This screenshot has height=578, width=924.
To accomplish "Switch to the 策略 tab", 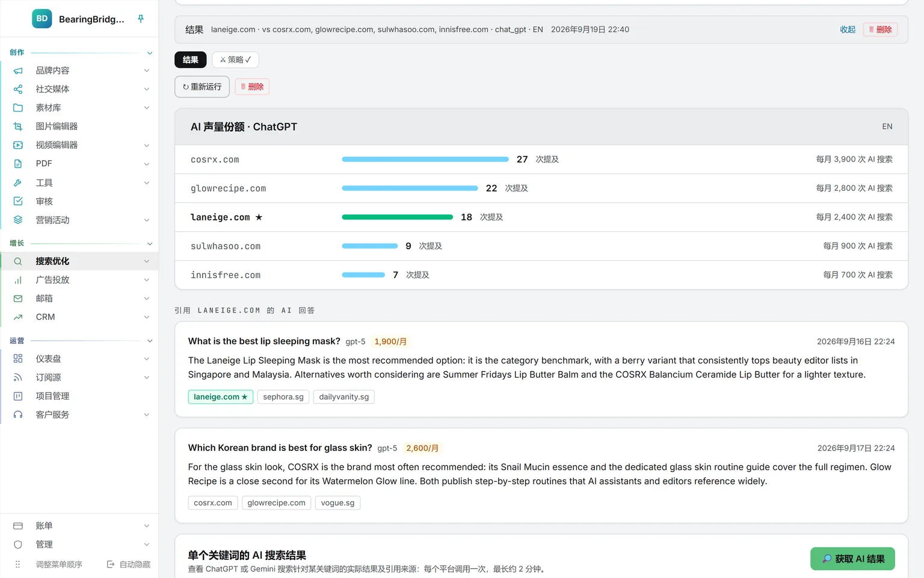I will tap(235, 60).
